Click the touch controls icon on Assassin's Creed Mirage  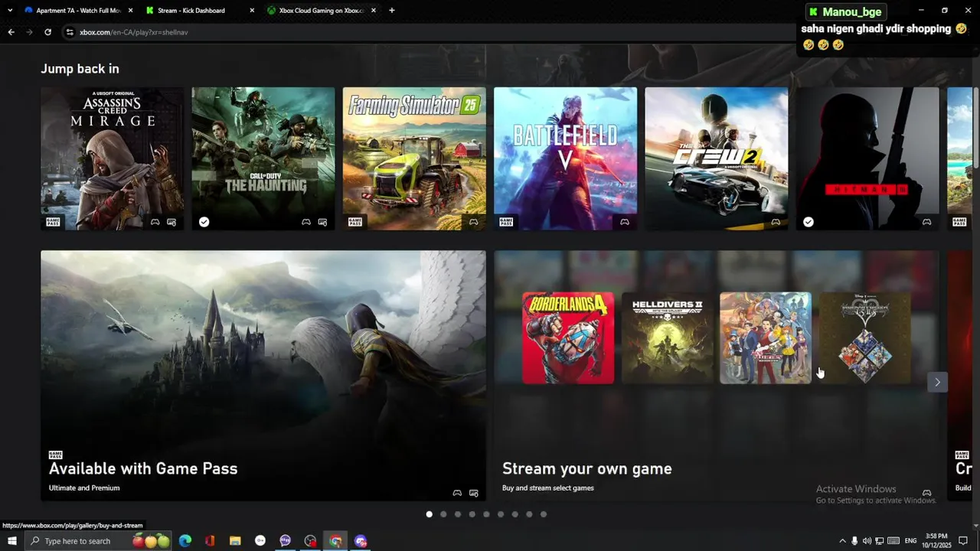tap(171, 222)
